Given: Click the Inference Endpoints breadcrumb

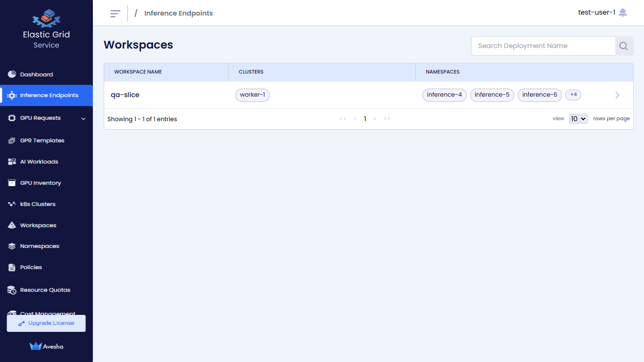Looking at the screenshot, I should (178, 13).
